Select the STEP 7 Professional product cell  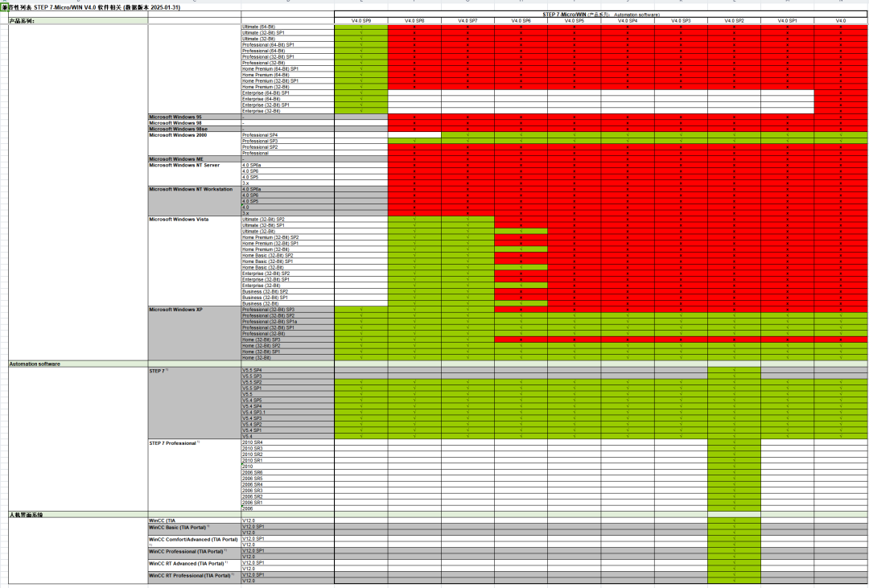pos(195,475)
